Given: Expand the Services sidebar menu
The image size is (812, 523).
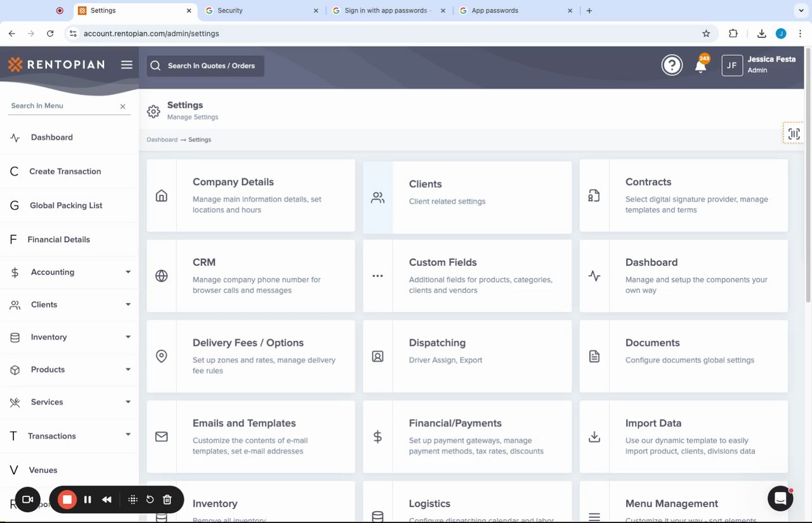Looking at the screenshot, I should point(69,402).
